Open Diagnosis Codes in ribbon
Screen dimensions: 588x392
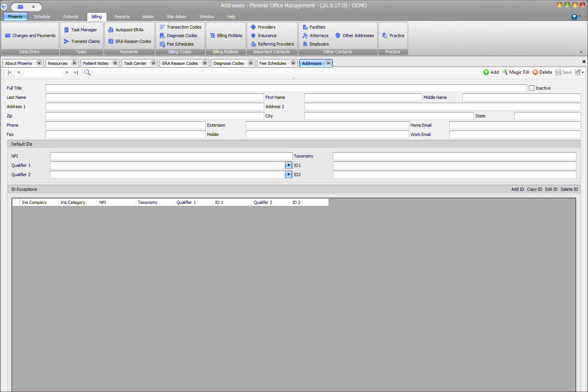(x=178, y=36)
